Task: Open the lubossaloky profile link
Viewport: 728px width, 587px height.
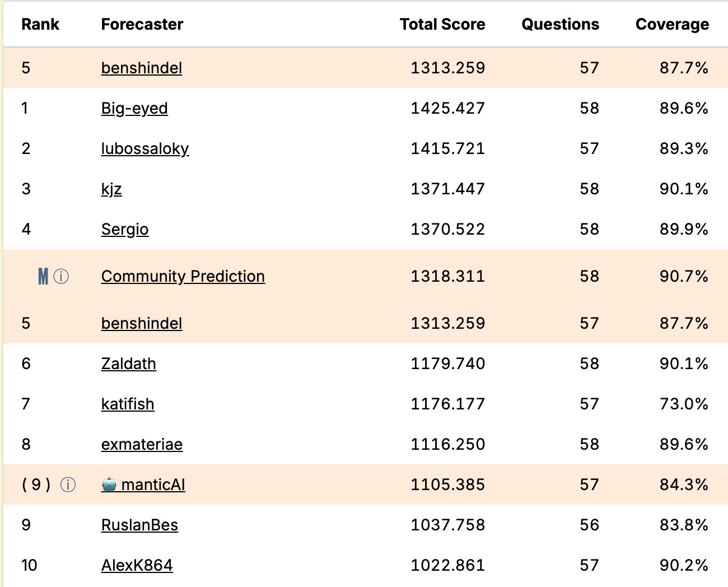Action: (x=145, y=148)
